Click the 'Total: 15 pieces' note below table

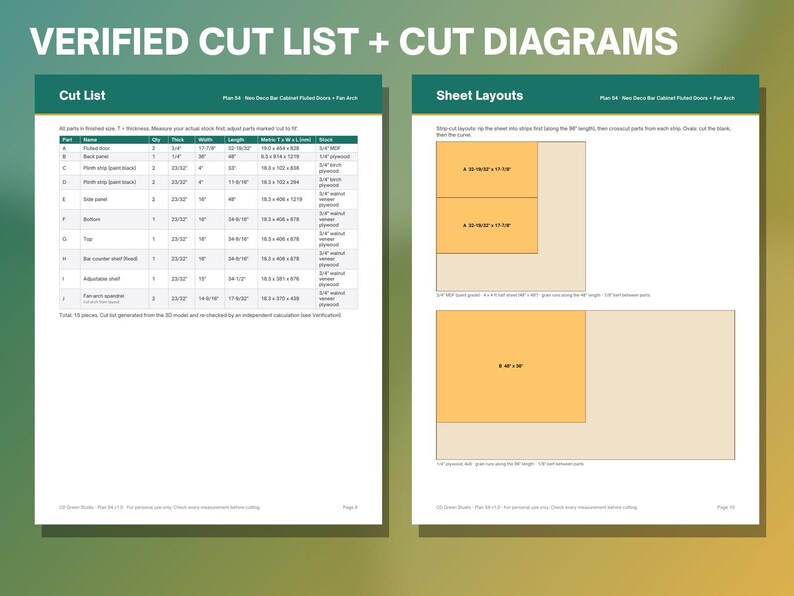(x=201, y=315)
